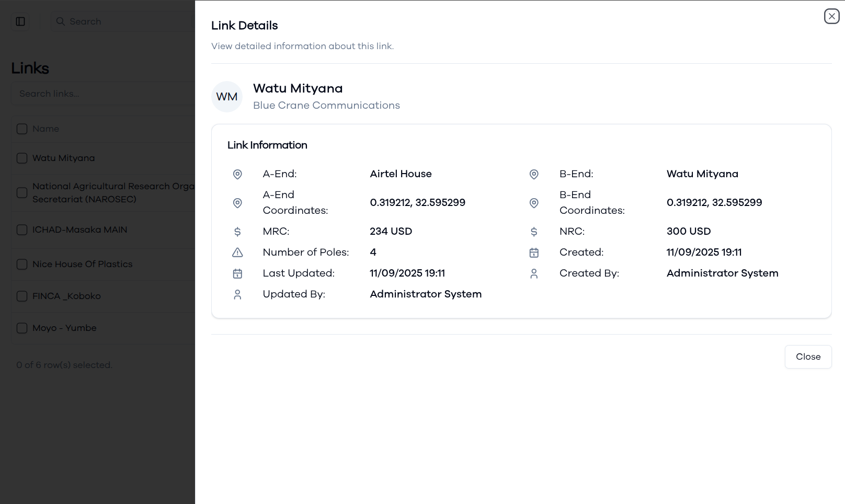Toggle the sidebar panel icon
The height and width of the screenshot is (504, 845).
[20, 21]
